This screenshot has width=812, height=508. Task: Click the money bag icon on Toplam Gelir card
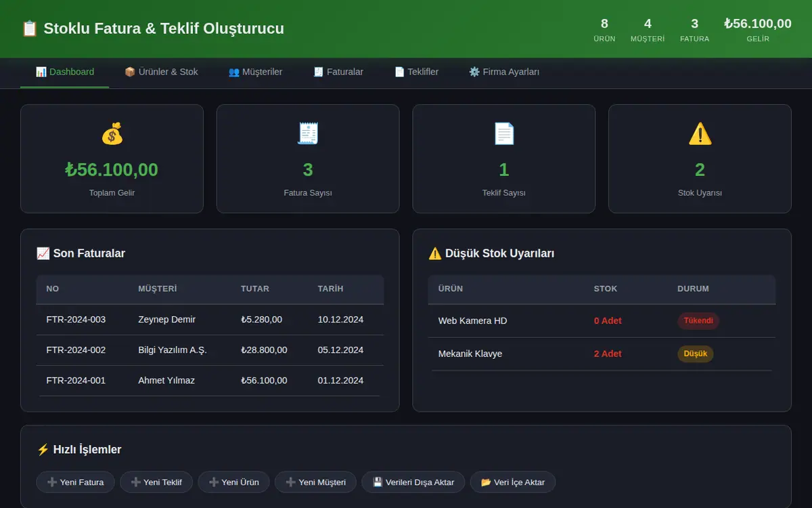(112, 133)
